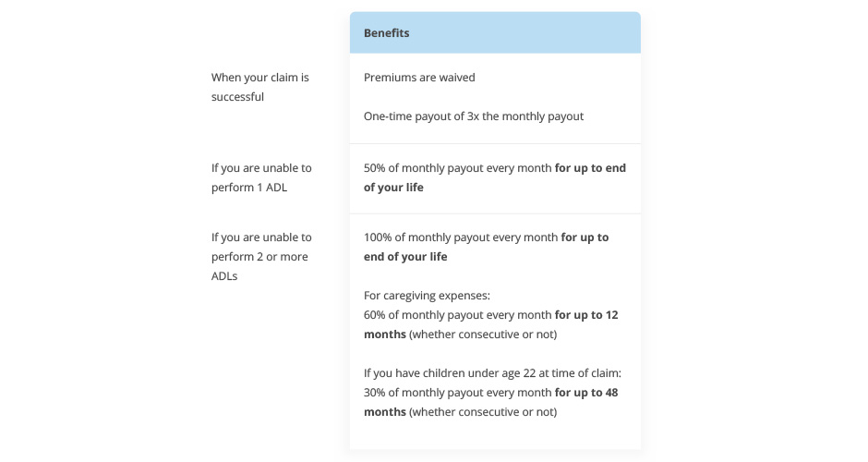This screenshot has width=868, height=462.
Task: Click the 'When your claim is successful' label
Action: 260,87
